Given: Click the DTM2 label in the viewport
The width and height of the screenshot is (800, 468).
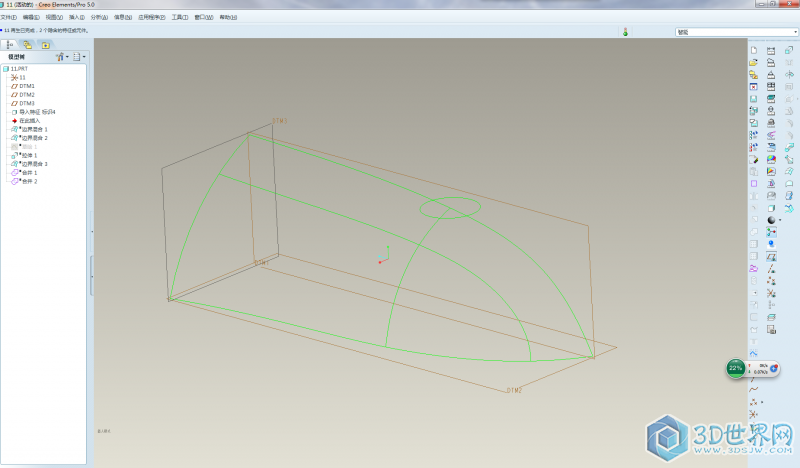Looking at the screenshot, I should point(514,390).
